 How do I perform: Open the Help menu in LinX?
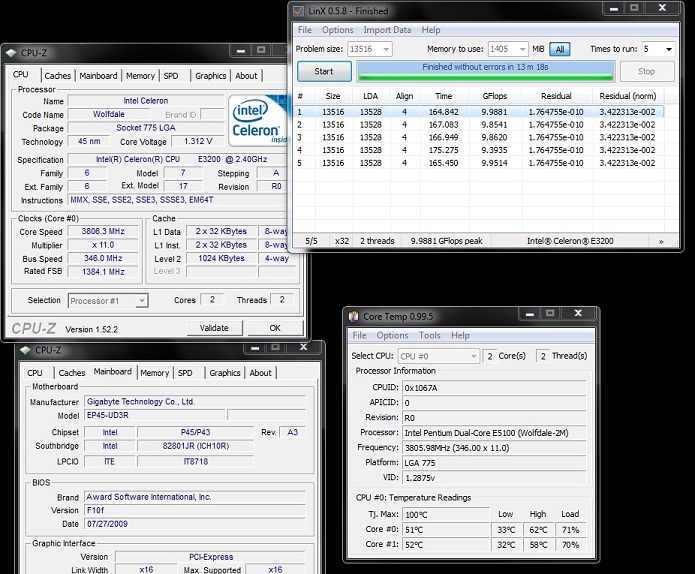[431, 30]
